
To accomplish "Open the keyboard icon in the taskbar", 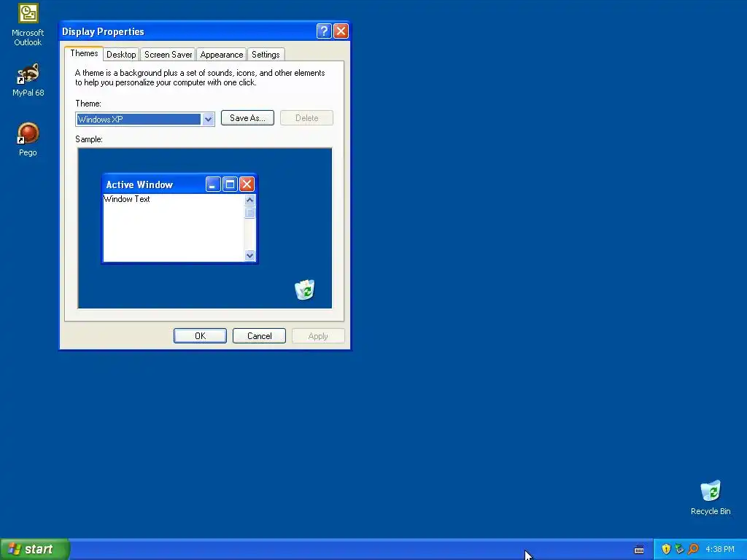I will tap(639, 550).
